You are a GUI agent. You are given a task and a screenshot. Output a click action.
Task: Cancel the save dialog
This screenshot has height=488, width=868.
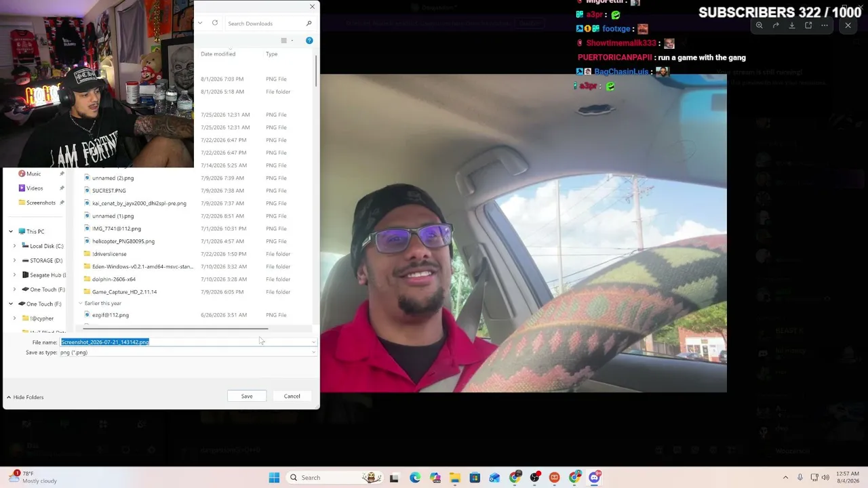click(292, 396)
